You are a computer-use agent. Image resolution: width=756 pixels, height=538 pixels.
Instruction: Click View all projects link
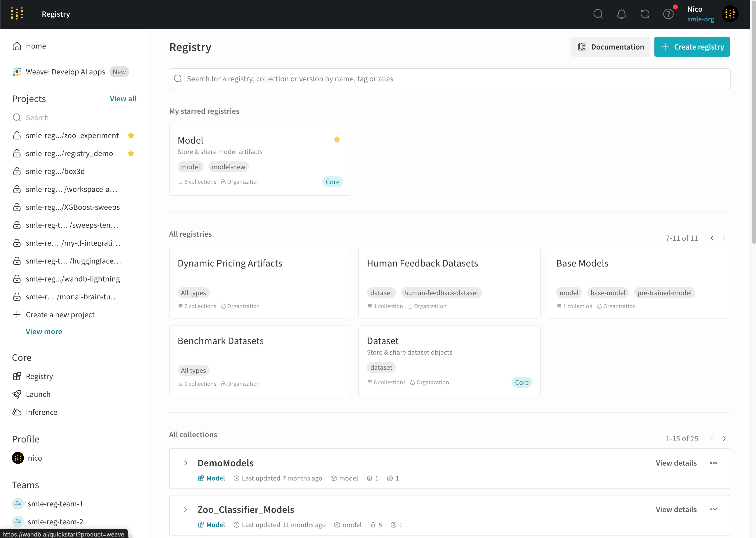[x=123, y=99]
